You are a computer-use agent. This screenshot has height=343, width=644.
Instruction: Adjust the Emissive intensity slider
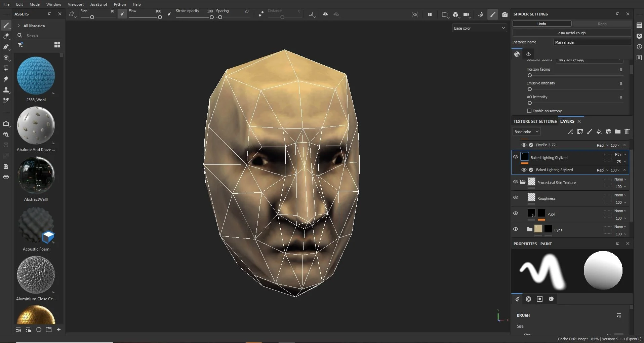point(530,89)
